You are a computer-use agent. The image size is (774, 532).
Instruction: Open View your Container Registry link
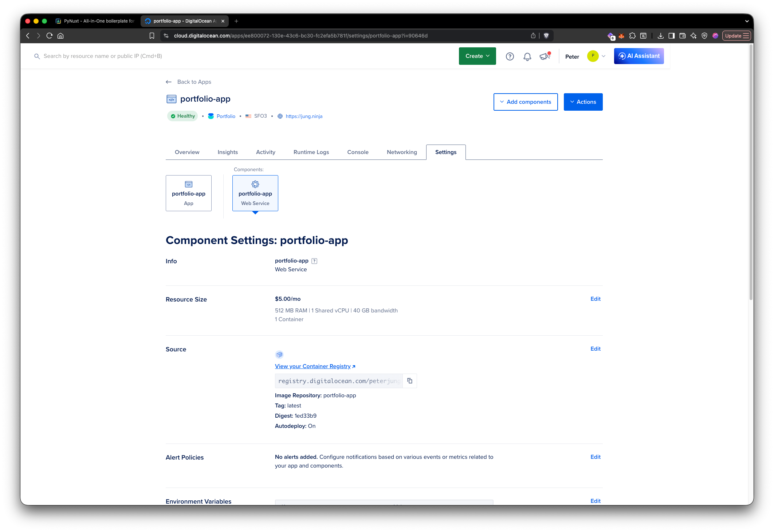315,366
